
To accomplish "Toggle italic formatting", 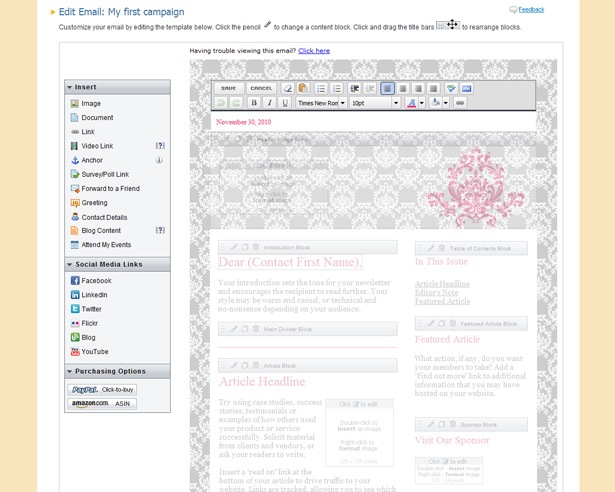I will tap(269, 103).
